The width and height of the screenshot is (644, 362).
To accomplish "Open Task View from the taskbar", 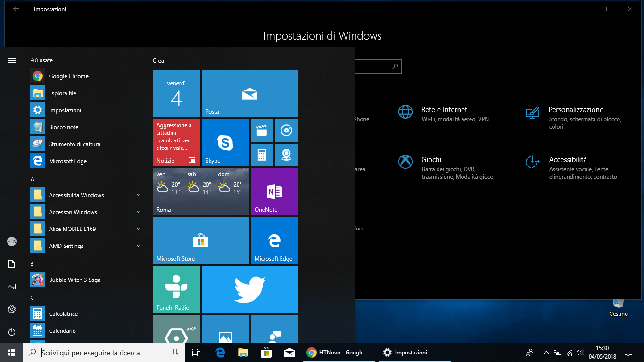I will click(x=196, y=353).
